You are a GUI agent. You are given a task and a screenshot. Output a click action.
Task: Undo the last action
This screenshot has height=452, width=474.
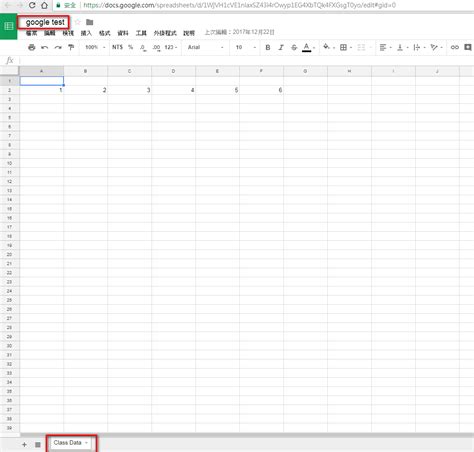coord(45,47)
